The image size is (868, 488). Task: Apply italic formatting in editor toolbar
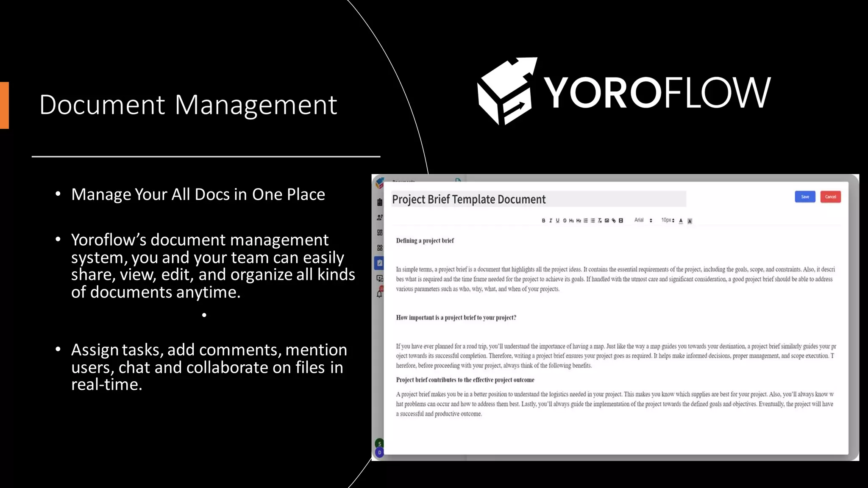coord(551,220)
